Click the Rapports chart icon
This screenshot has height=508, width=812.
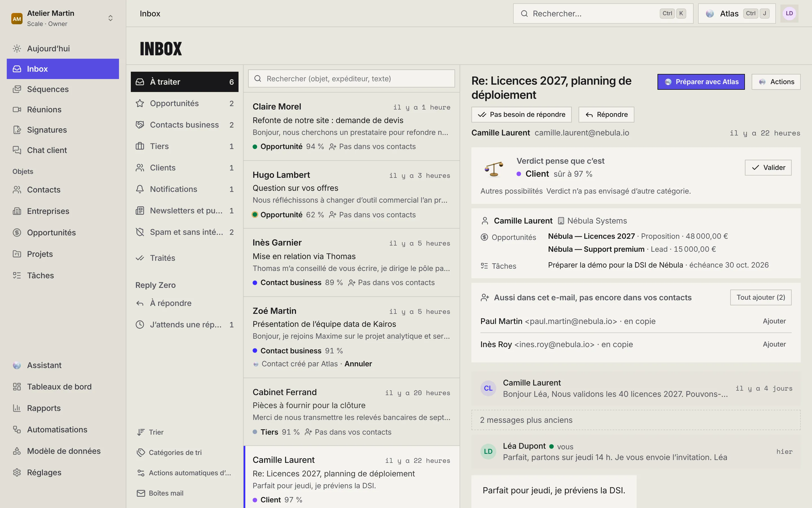17,408
